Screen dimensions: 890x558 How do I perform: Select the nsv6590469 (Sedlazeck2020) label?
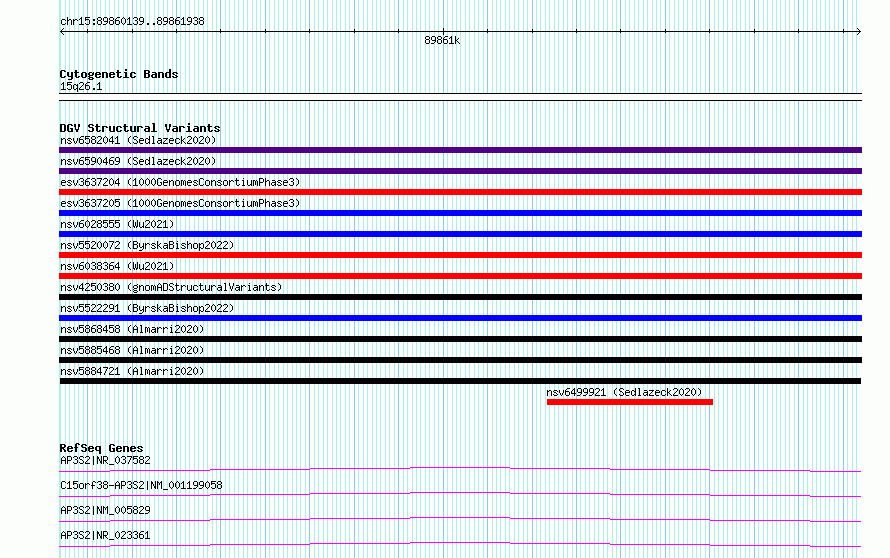tap(138, 161)
